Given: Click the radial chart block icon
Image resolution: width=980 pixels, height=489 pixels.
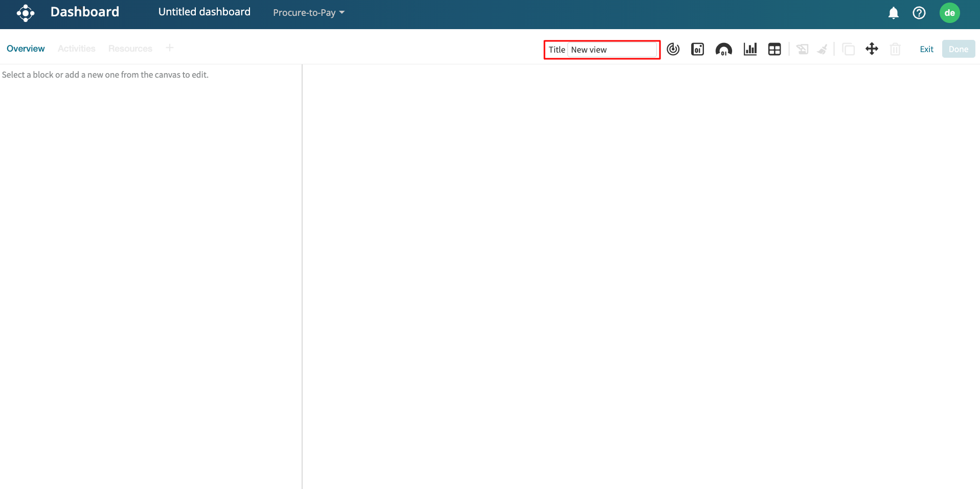Looking at the screenshot, I should click(673, 49).
